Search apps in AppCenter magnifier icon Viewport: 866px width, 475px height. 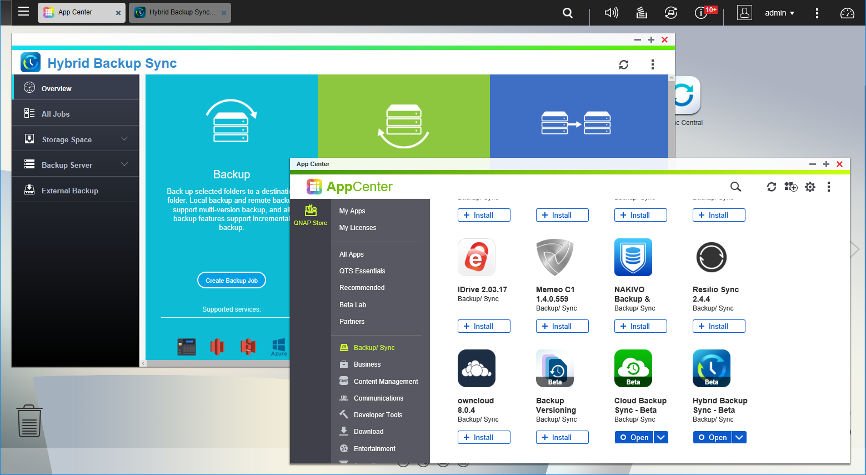(x=736, y=187)
